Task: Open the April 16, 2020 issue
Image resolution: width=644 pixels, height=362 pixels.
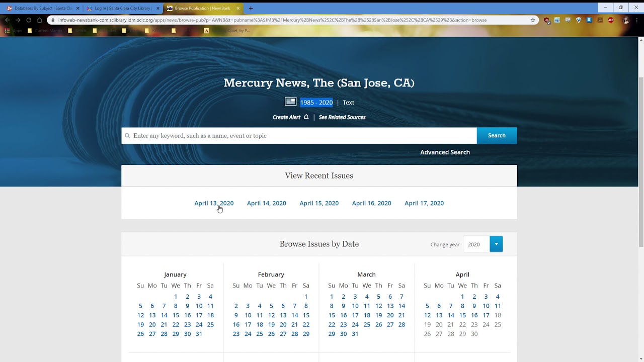Action: click(371, 203)
